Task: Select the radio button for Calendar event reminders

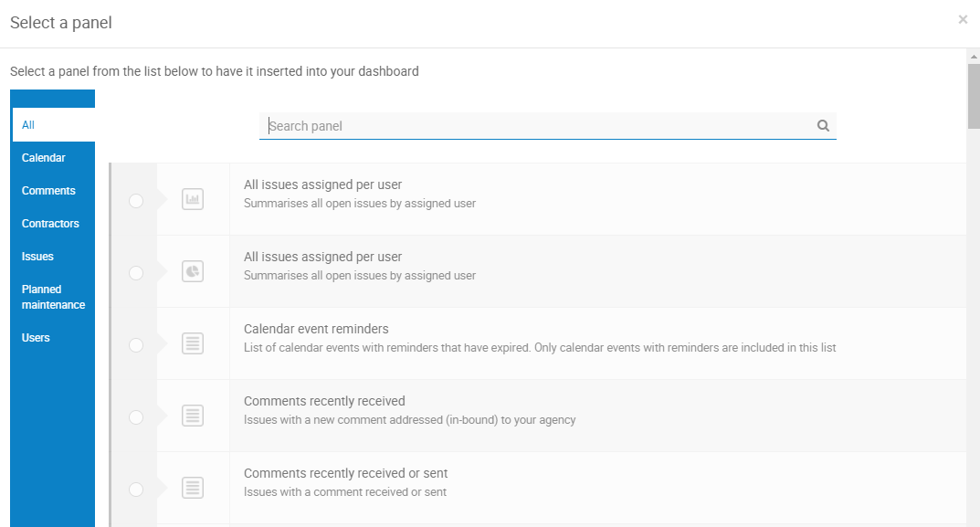Action: coord(136,344)
